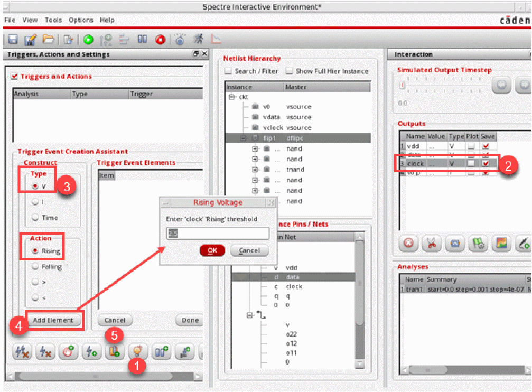Click the stacked bars toolbar icon
This screenshot has height=392, width=532.
point(124,40)
